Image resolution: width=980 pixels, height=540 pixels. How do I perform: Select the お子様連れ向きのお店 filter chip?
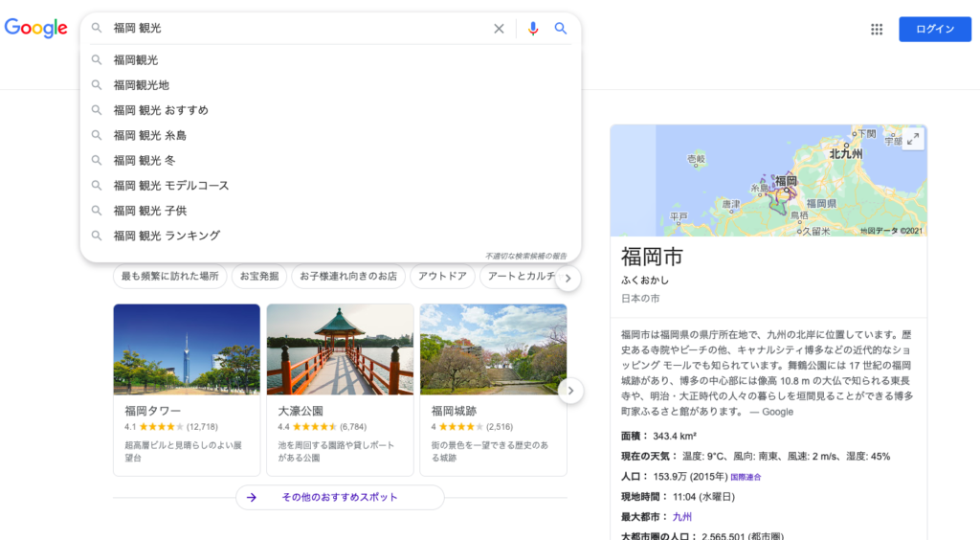click(x=348, y=277)
